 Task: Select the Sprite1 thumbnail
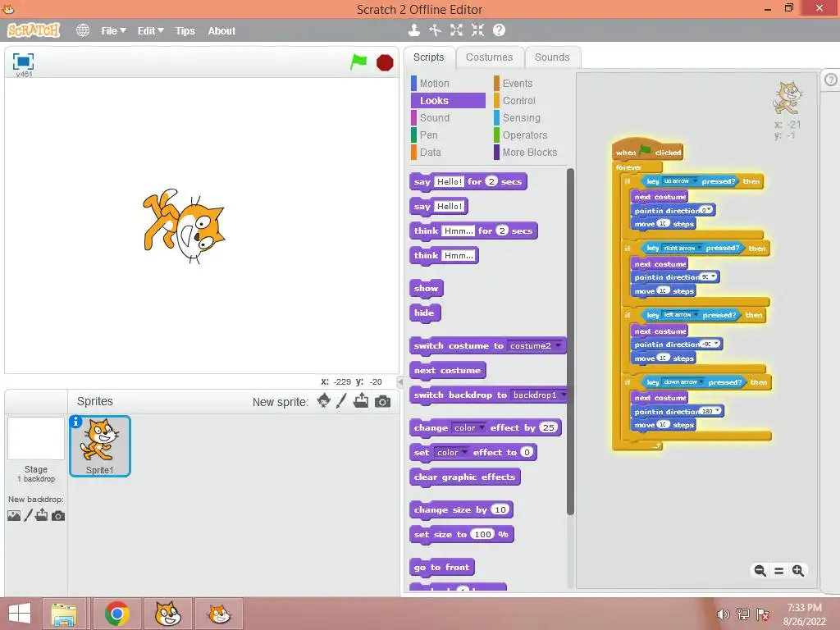click(x=99, y=445)
